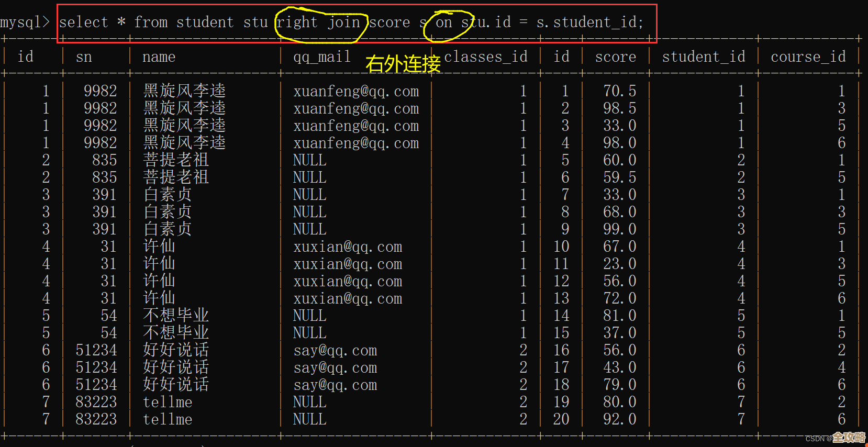
Task: Click the "course_id" column header
Action: pos(808,57)
